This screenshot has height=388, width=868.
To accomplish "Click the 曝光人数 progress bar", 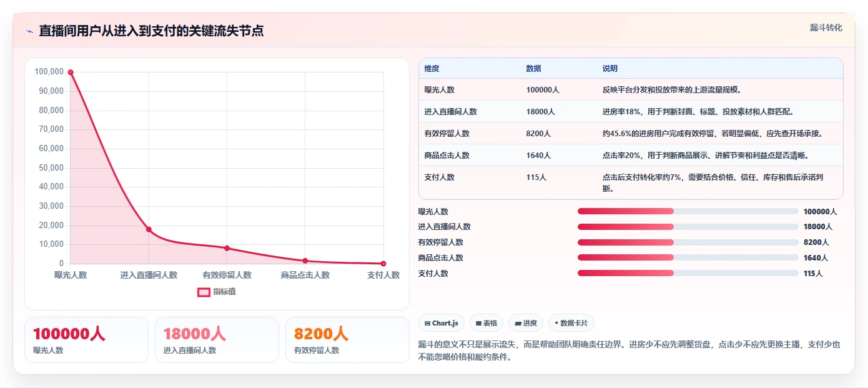I will tap(688, 211).
